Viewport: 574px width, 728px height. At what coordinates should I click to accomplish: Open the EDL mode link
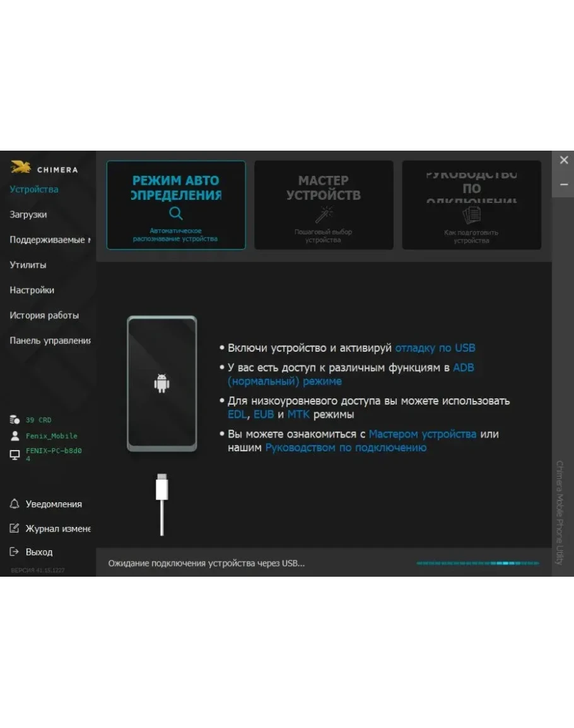point(237,415)
